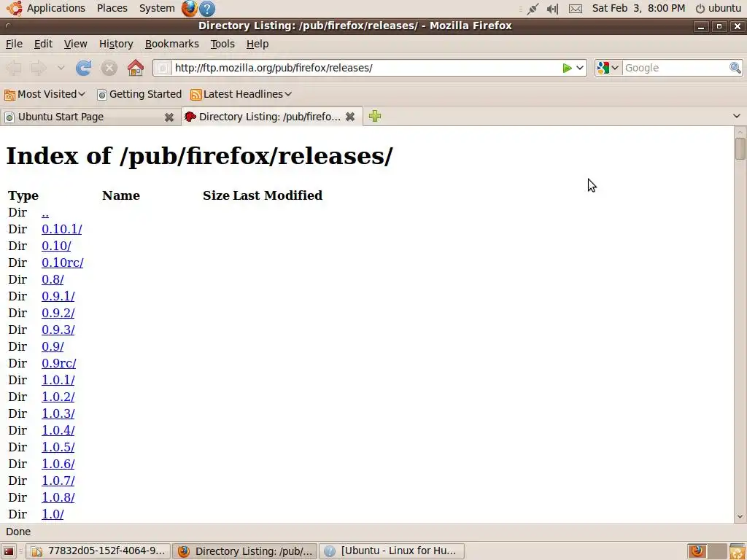This screenshot has width=747, height=560.
Task: Open the 0.10rc/ directory link
Action: click(x=63, y=262)
